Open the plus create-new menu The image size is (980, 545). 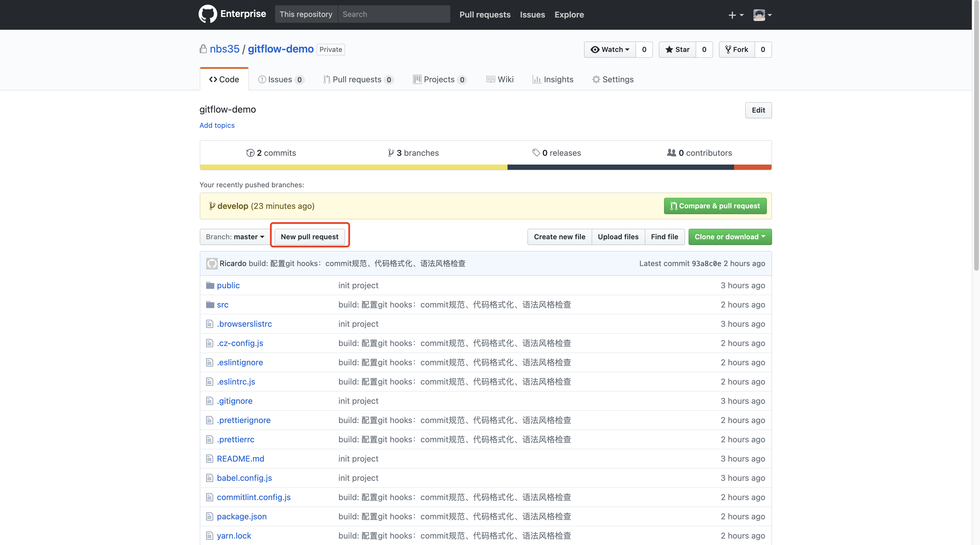[x=736, y=15]
